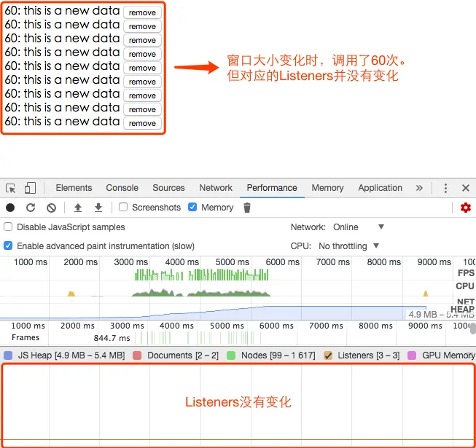Click the FPS chart in the overview
This screenshot has width=476, height=448.
[x=201, y=275]
